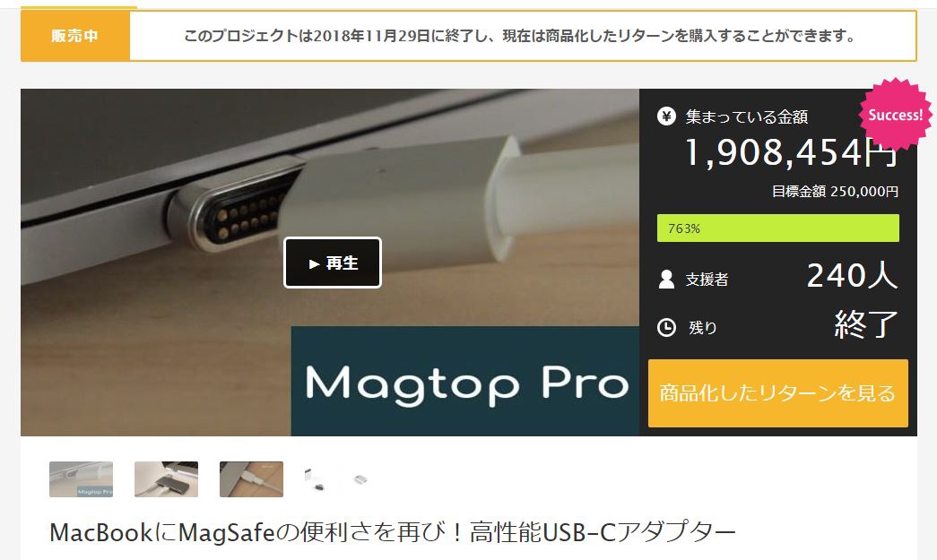
Task: Click the 目標金額 250,000円 text
Action: click(x=835, y=191)
